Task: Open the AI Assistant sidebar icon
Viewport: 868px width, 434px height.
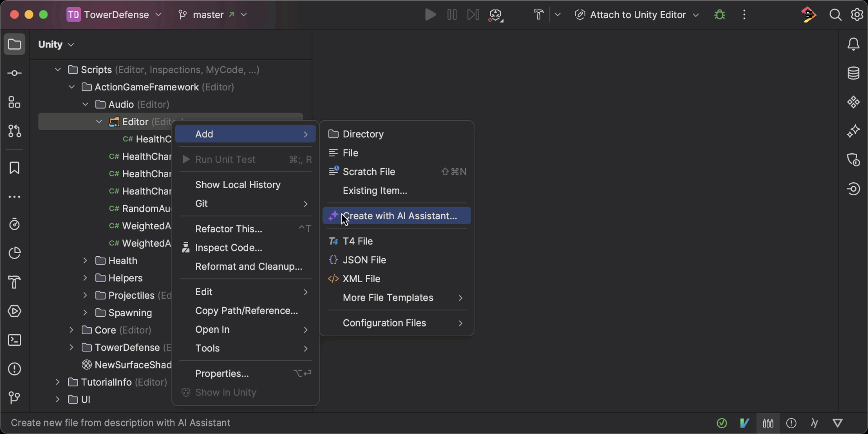Action: 853,132
